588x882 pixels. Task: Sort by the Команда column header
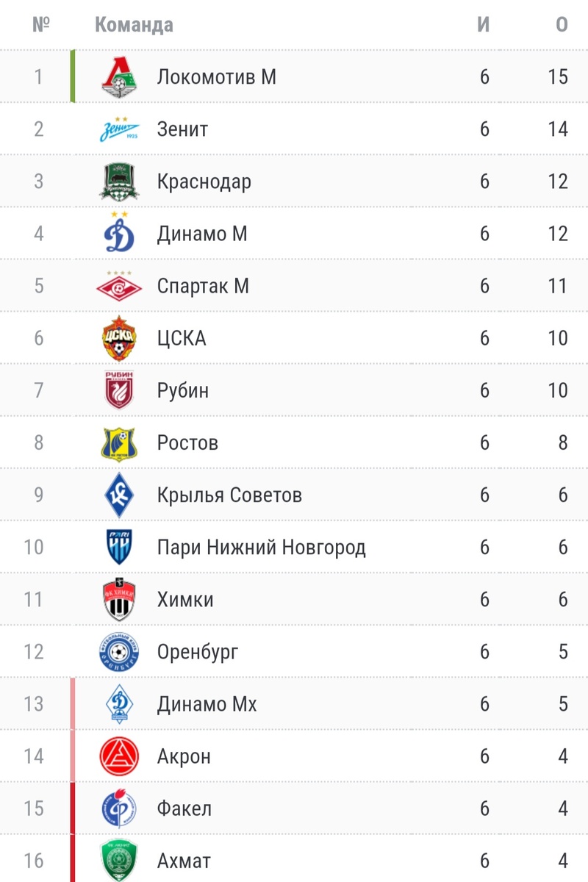[x=134, y=25]
